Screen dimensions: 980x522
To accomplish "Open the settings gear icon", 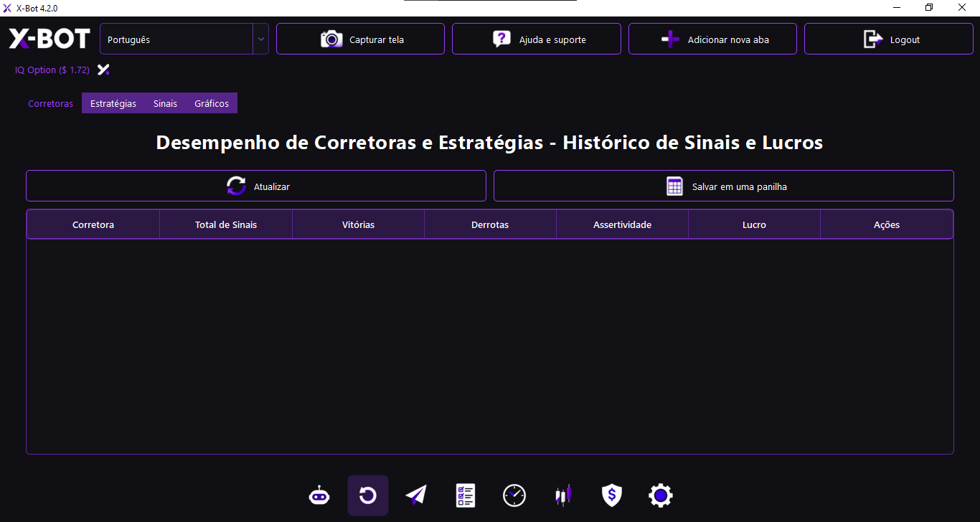I will point(661,495).
